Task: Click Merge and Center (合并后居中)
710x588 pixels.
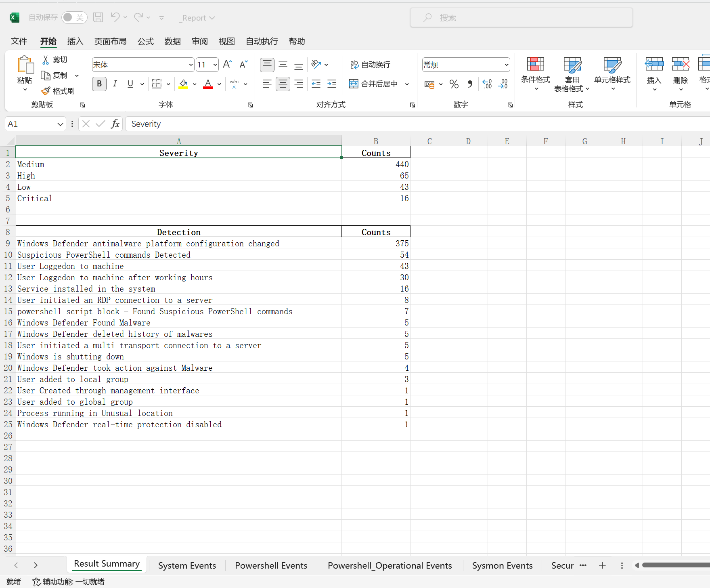Action: click(374, 84)
